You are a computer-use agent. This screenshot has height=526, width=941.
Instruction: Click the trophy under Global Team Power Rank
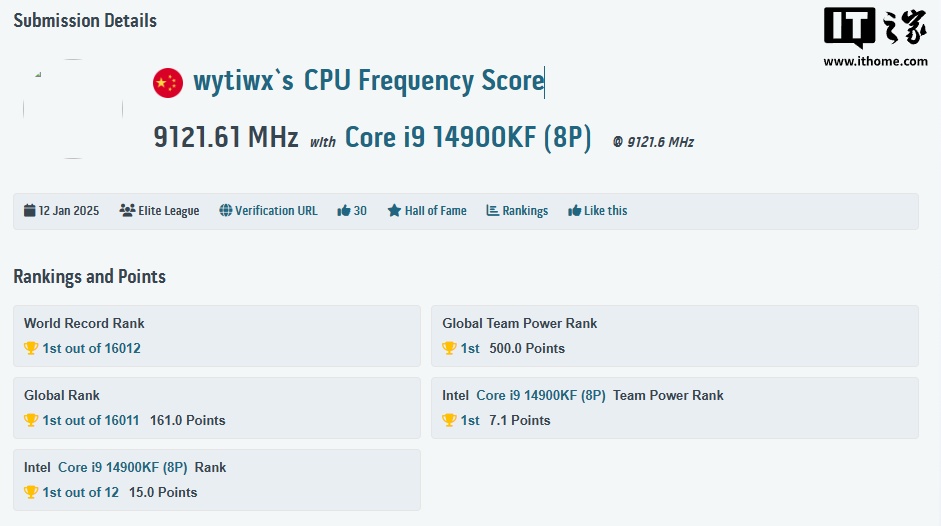pyautogui.click(x=449, y=348)
